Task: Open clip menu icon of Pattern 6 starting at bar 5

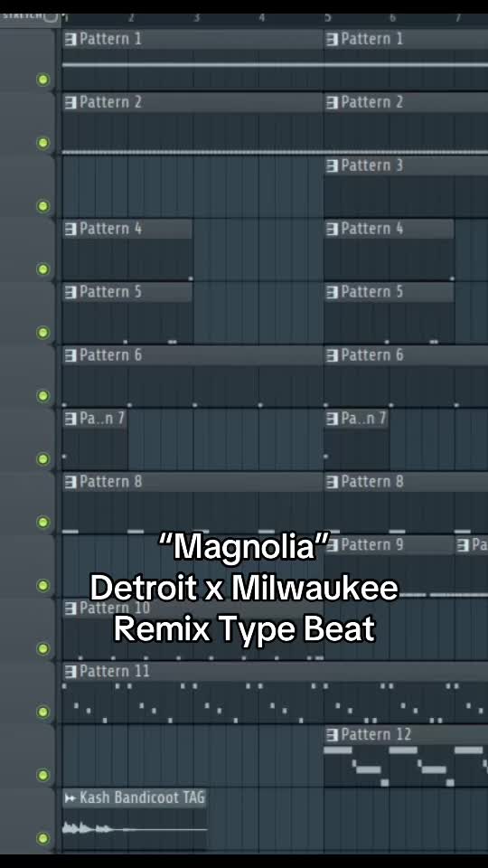Action: pyautogui.click(x=332, y=355)
